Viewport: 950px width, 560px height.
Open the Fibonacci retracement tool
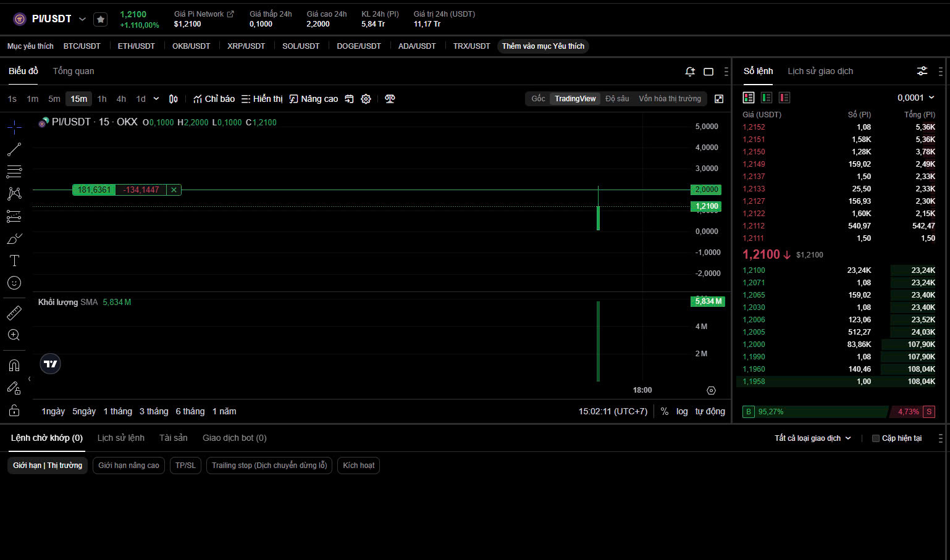click(14, 172)
